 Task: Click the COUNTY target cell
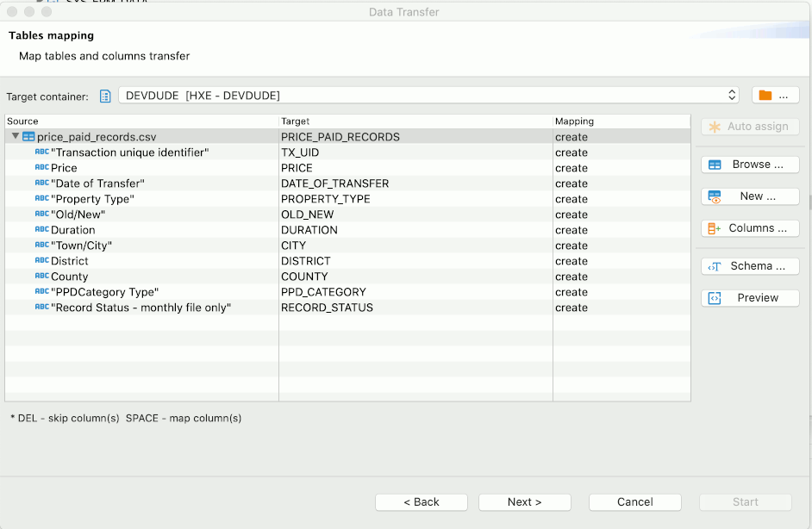tap(415, 277)
